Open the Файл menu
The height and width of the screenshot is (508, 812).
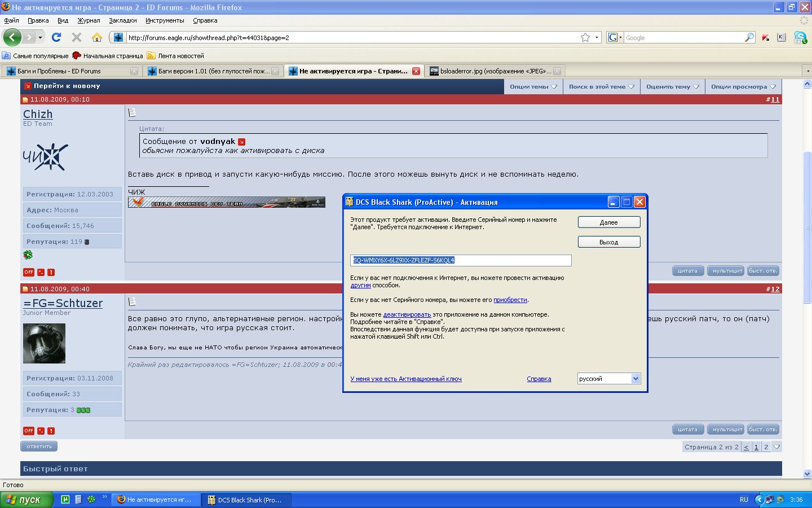point(11,20)
